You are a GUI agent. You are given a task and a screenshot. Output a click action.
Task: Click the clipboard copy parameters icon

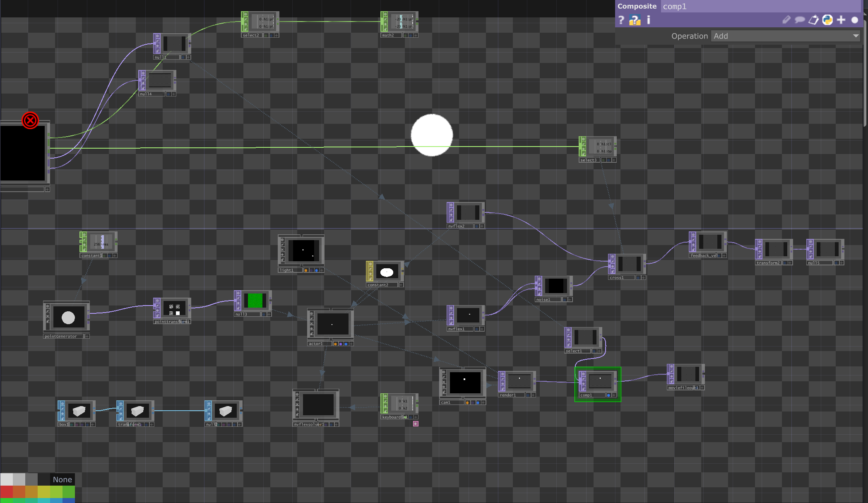pyautogui.click(x=813, y=20)
